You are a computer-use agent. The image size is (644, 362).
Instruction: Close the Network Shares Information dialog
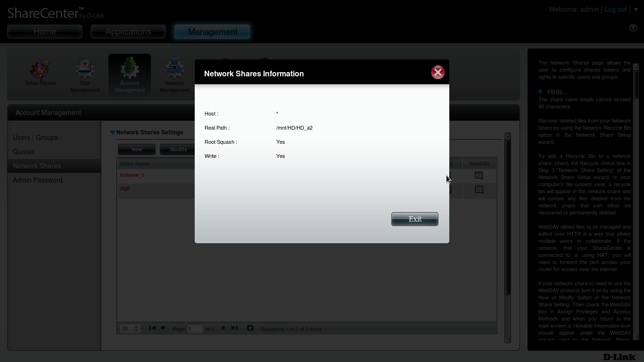pos(438,72)
